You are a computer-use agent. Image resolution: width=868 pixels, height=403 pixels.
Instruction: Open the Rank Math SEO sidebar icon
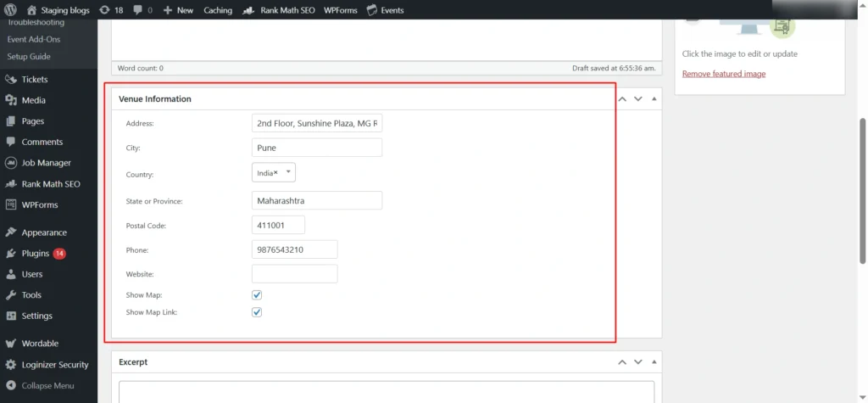point(10,184)
